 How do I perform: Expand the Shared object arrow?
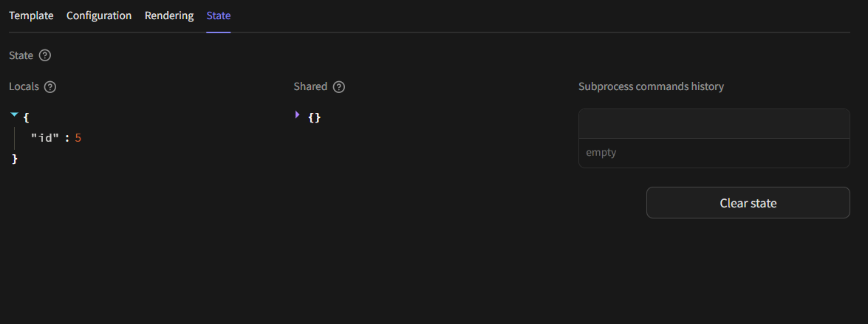pyautogui.click(x=298, y=115)
